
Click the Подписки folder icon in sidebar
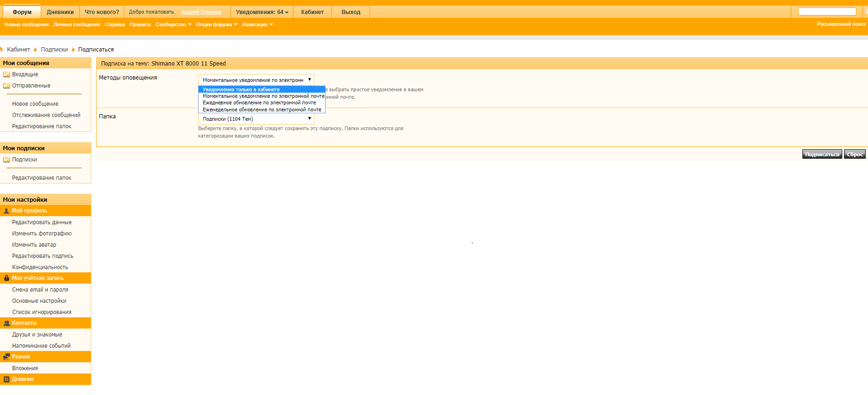(x=7, y=160)
